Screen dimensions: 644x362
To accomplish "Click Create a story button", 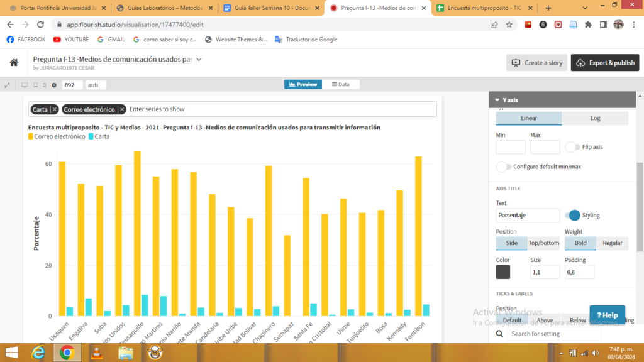I will [536, 63].
